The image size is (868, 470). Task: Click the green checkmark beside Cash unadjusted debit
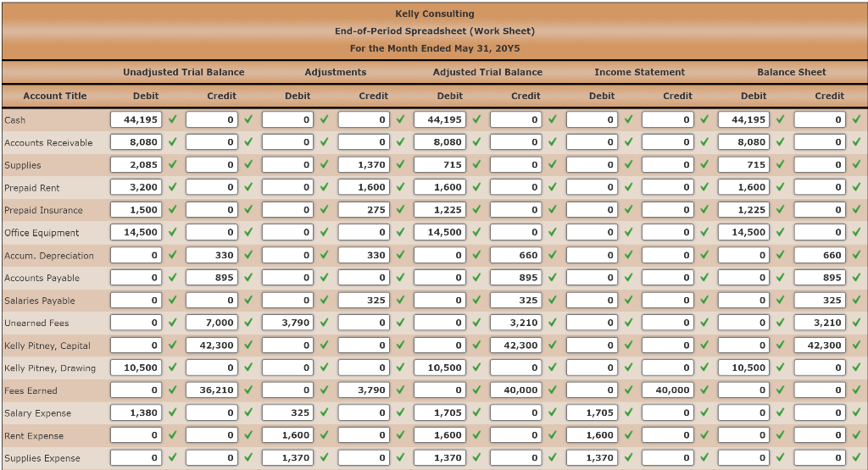pos(173,119)
